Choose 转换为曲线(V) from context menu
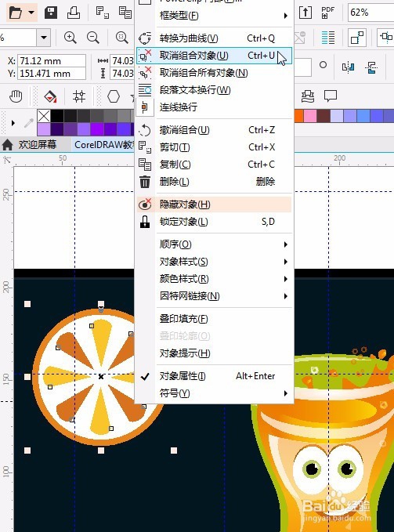The height and width of the screenshot is (532, 394). pyautogui.click(x=214, y=38)
